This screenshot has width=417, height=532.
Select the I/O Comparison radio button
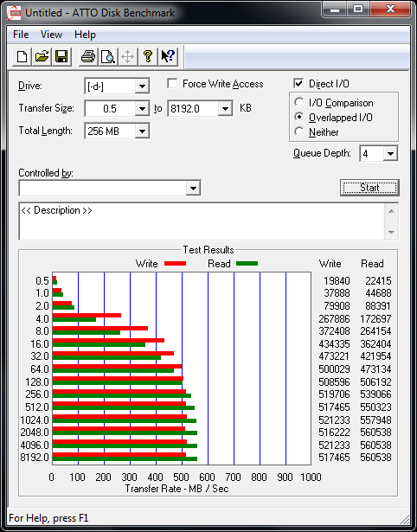click(x=299, y=102)
